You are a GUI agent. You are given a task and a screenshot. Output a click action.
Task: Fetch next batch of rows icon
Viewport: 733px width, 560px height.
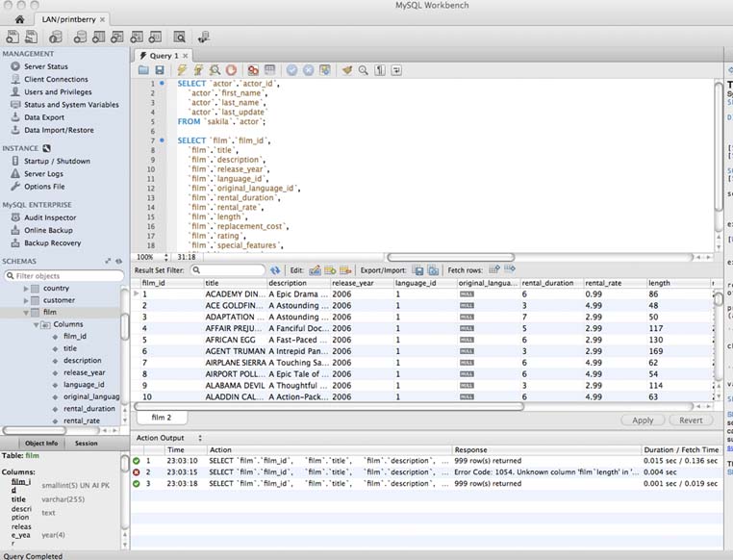494,269
